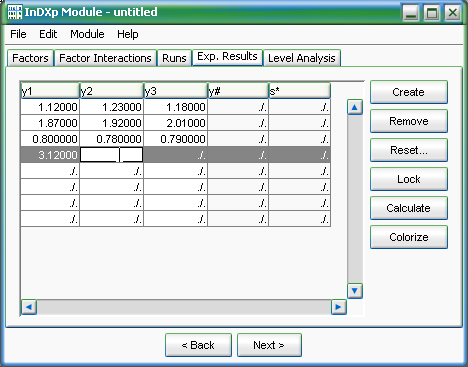Select cell with value 1.87000

click(x=50, y=123)
